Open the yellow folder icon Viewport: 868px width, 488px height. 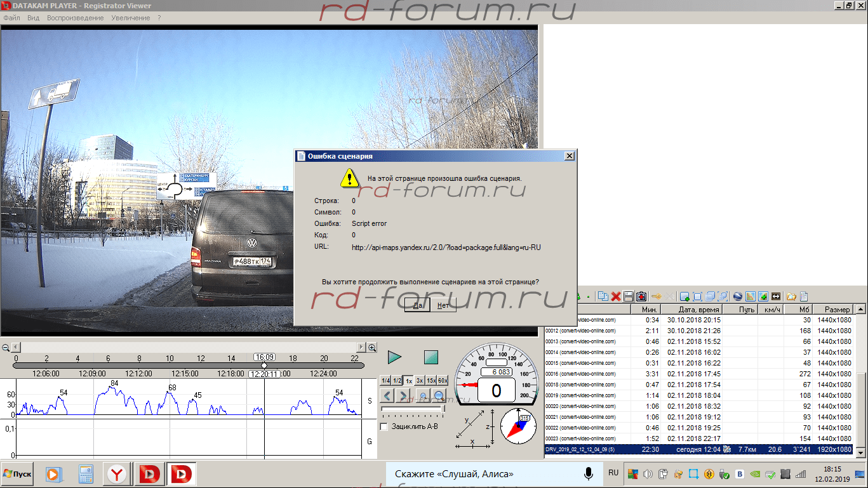coord(791,296)
